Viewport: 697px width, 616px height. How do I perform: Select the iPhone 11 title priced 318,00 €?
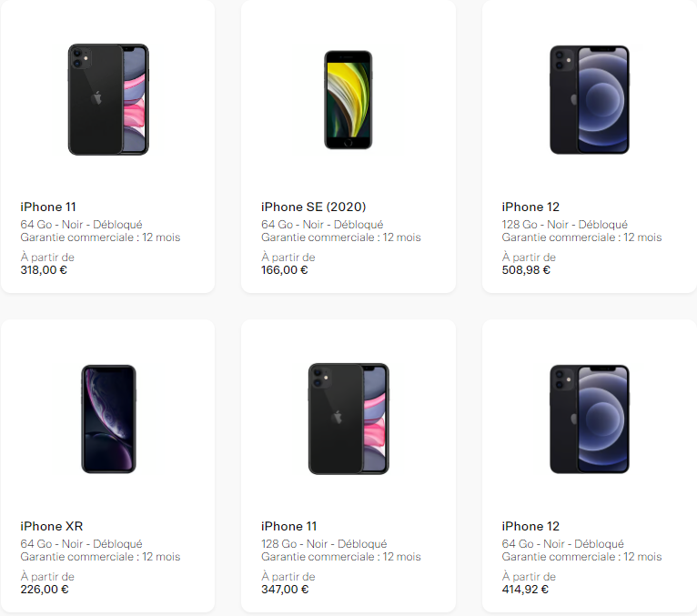point(48,207)
